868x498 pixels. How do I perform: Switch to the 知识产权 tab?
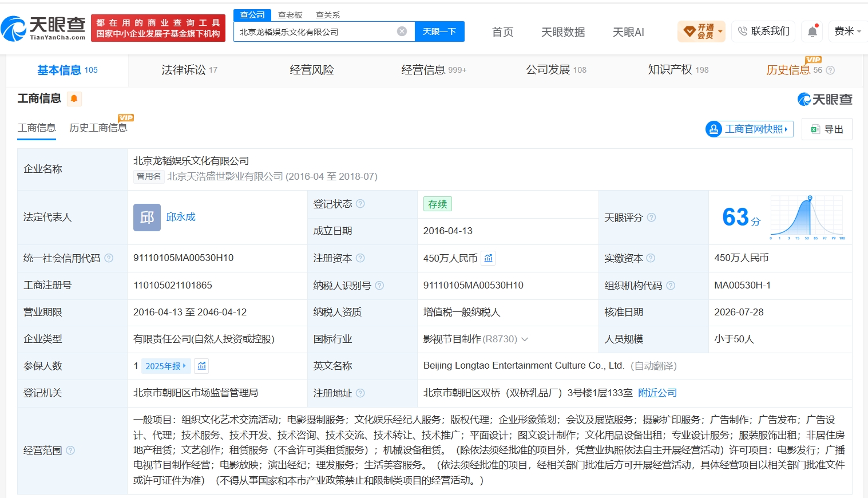point(678,70)
